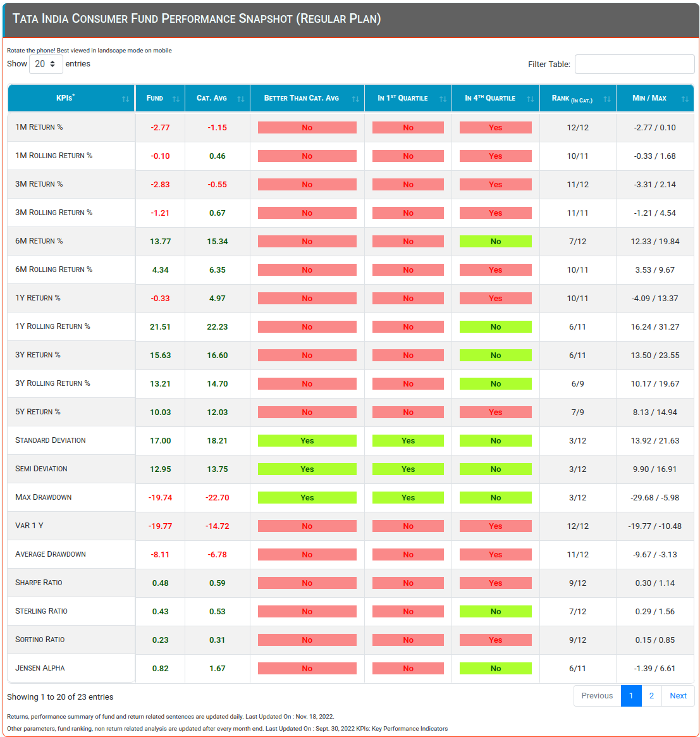Select the 6M Return % row label
The height and width of the screenshot is (737, 700).
tap(39, 241)
